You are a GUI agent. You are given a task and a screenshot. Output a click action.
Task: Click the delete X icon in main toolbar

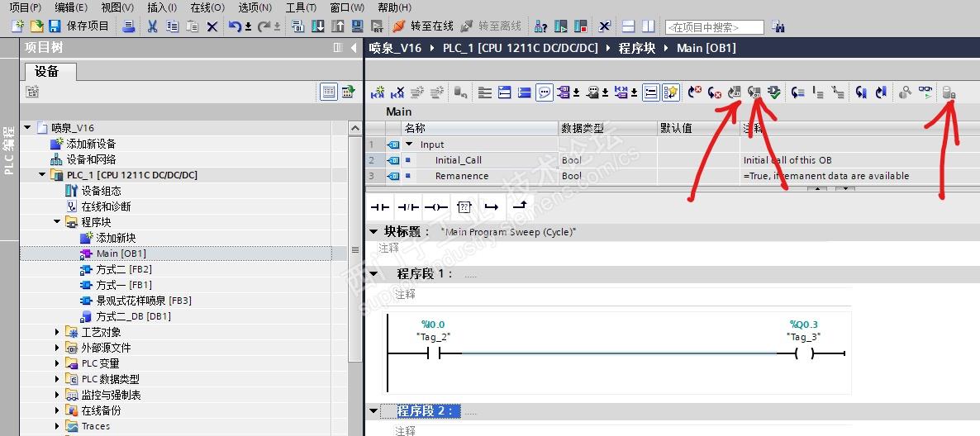pos(212,26)
